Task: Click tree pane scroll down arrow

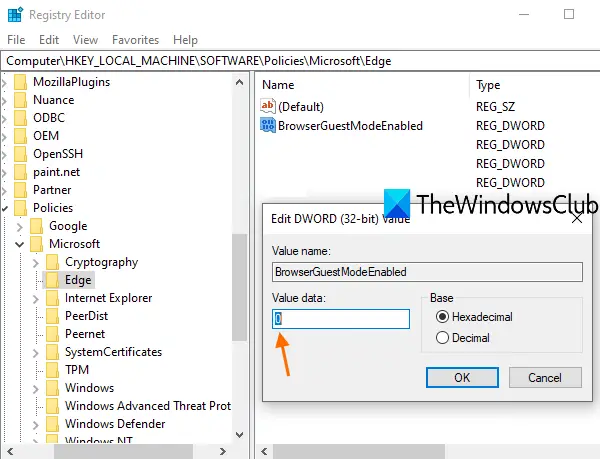Action: coord(240,435)
